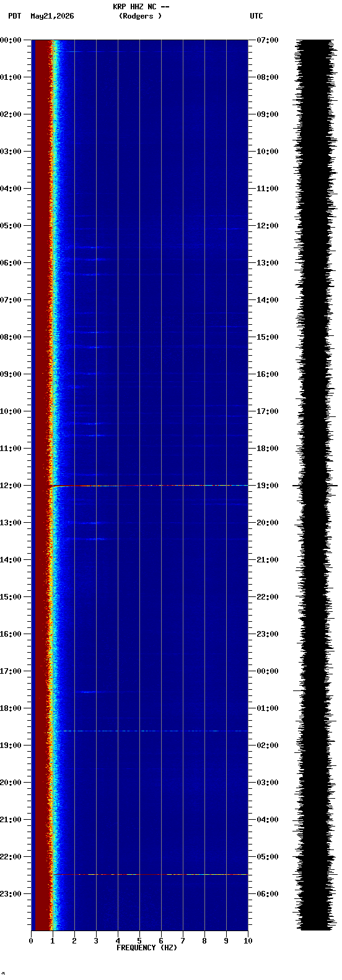Select the 06:00 label on the PDT axis
This screenshot has height=980, width=342.
click(x=11, y=263)
